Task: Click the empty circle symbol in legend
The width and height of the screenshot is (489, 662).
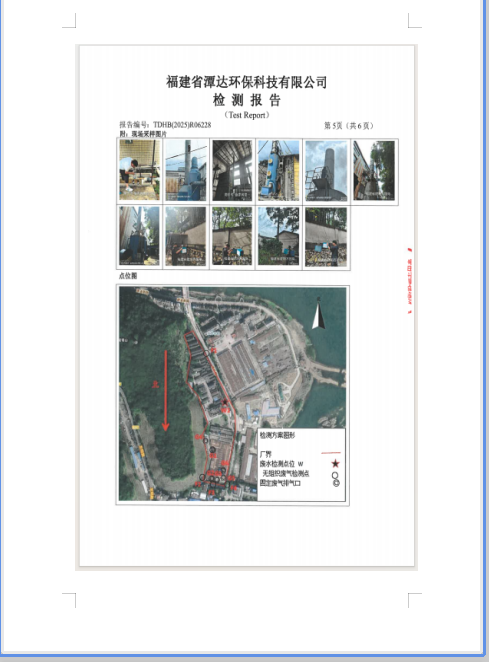Action: 335,475
